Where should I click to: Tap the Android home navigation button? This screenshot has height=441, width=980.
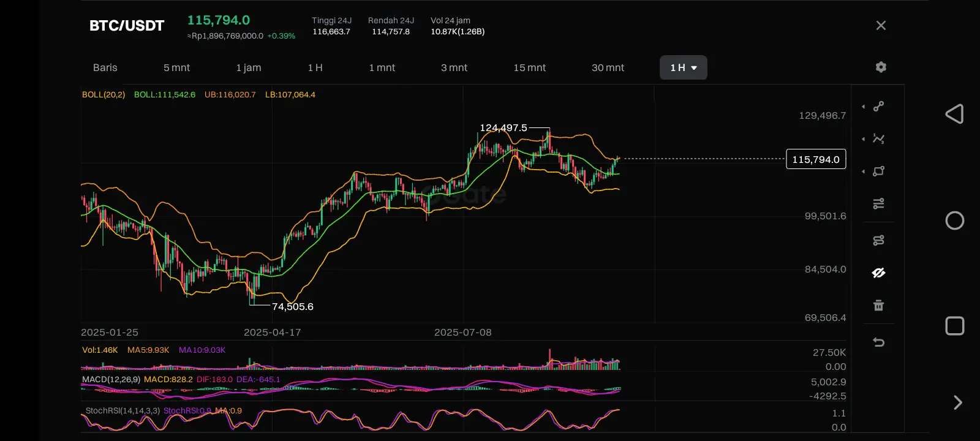click(x=955, y=221)
